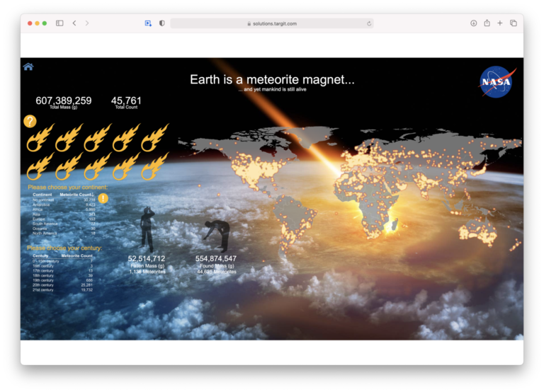Click the NASA logo
This screenshot has width=544, height=392.
click(496, 82)
